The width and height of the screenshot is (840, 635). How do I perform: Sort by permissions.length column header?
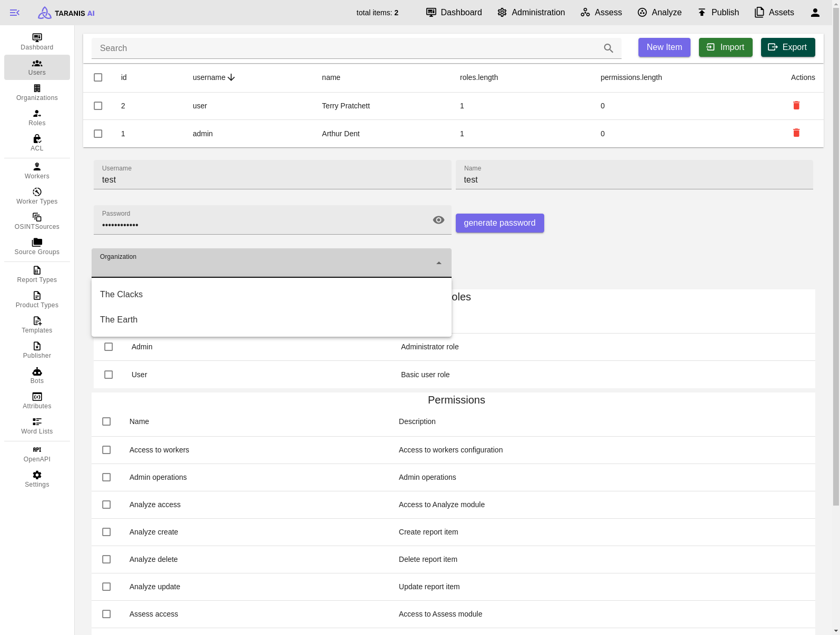(631, 77)
